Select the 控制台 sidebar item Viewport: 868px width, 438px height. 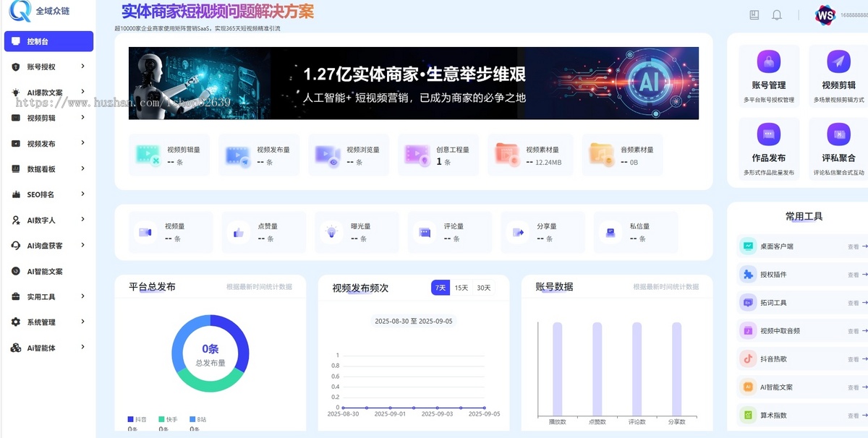[x=48, y=41]
